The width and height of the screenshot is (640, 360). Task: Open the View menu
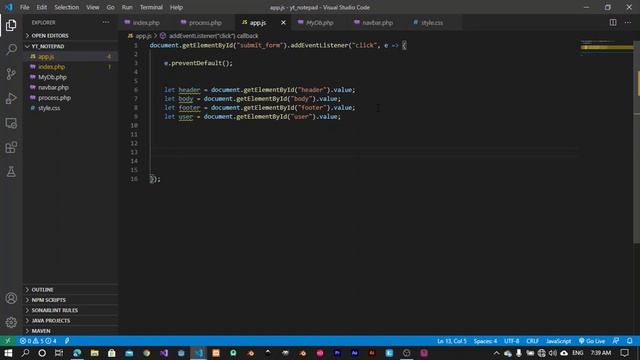tap(93, 7)
